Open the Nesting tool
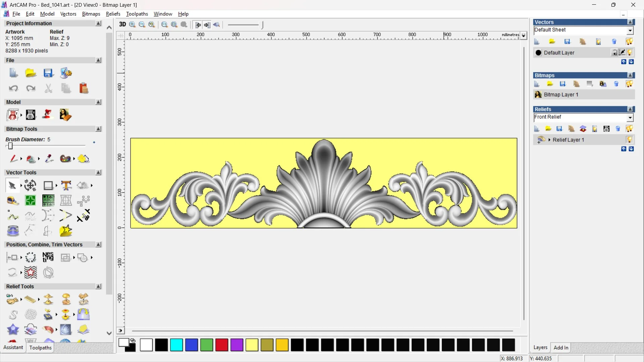Image resolution: width=644 pixels, height=362 pixels. [x=48, y=257]
